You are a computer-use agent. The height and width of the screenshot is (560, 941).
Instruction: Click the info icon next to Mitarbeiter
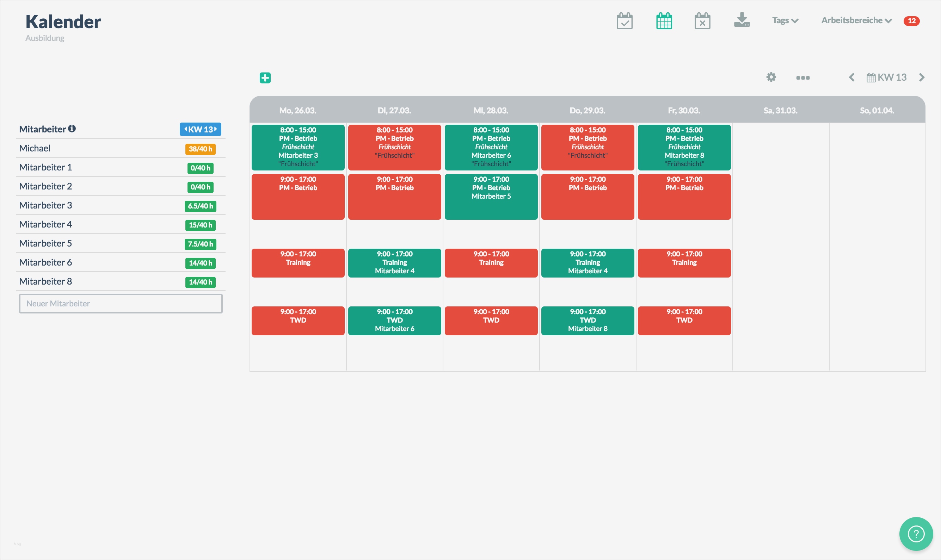click(x=72, y=129)
